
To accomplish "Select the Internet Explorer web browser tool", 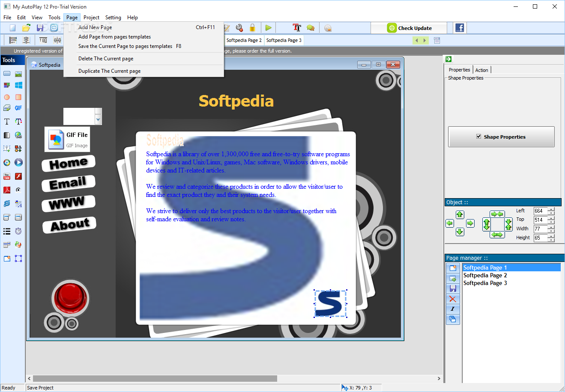I will pos(7,204).
